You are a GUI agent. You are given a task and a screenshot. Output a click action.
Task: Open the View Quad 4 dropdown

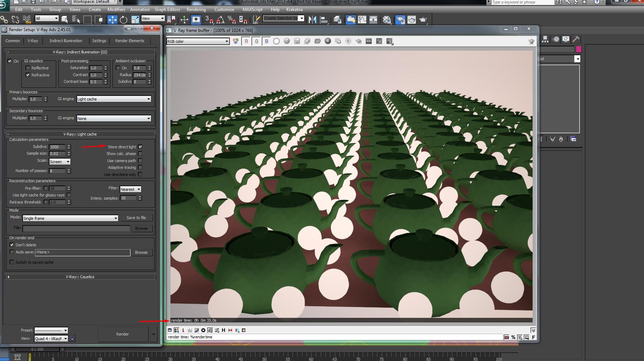coord(51,338)
